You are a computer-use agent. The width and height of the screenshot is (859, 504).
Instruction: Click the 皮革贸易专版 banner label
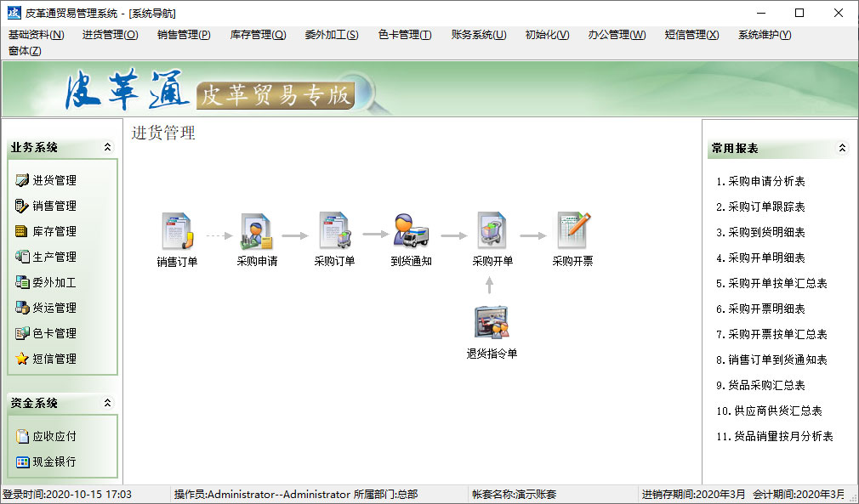point(276,95)
